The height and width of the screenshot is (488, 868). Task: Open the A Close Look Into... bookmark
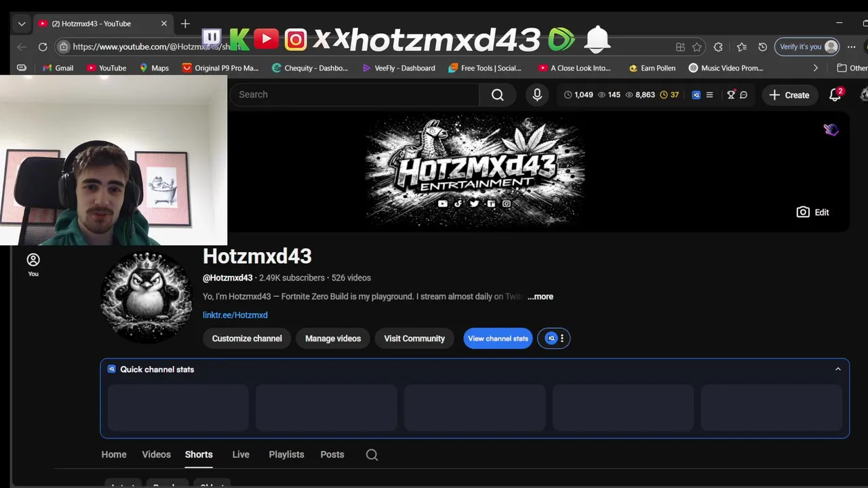(574, 68)
